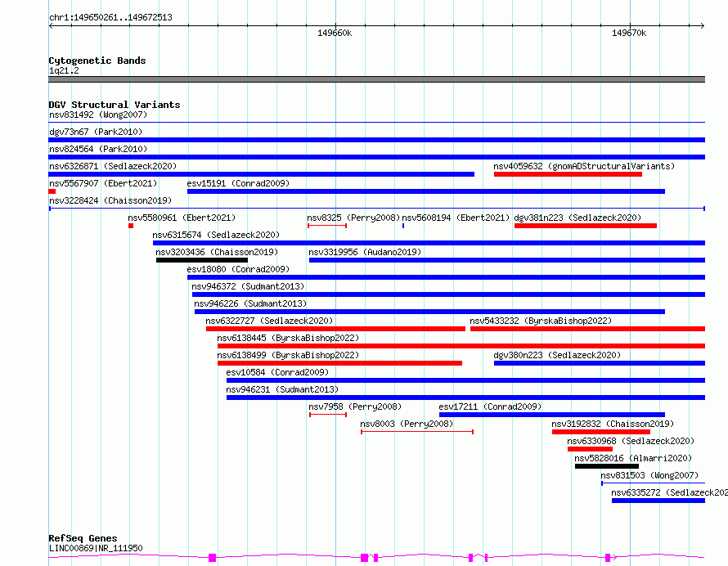Open nsv5433232 (ByrskaBishop2022) label

click(x=541, y=321)
